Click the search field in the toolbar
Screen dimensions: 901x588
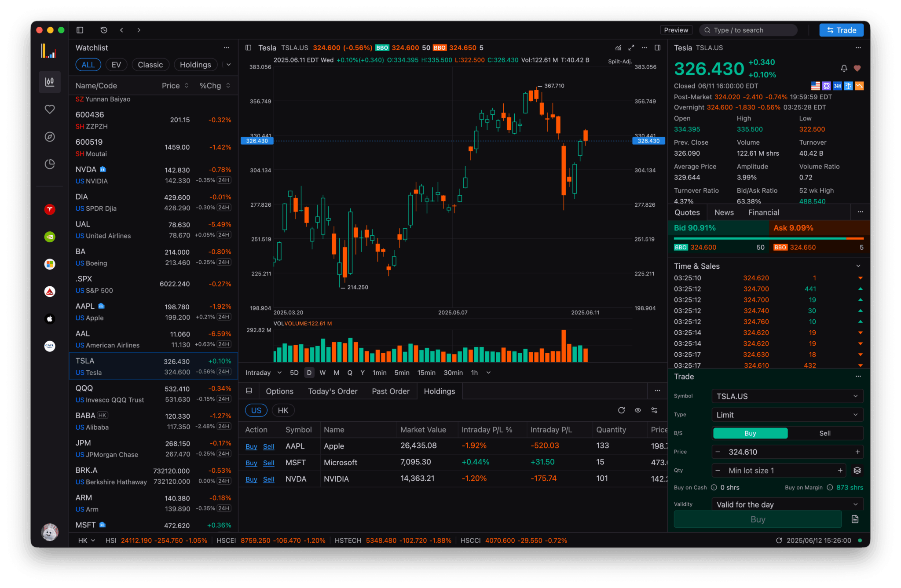(x=748, y=30)
